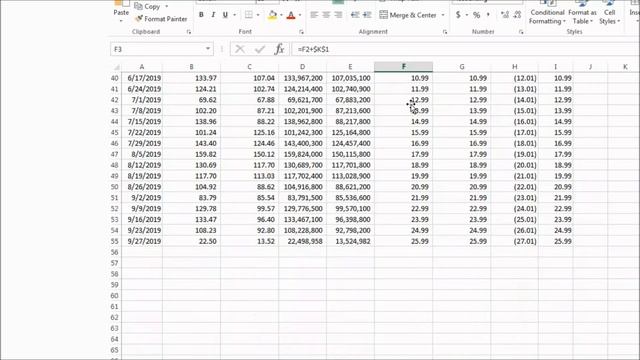
Task: Click the formula bar showing =F2+$K$1
Action: pos(465,49)
